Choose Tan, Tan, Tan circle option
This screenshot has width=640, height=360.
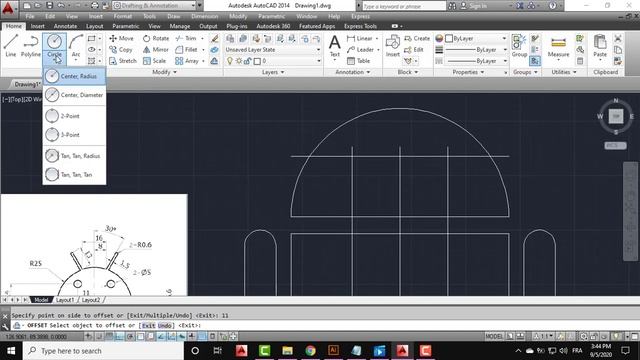74,174
